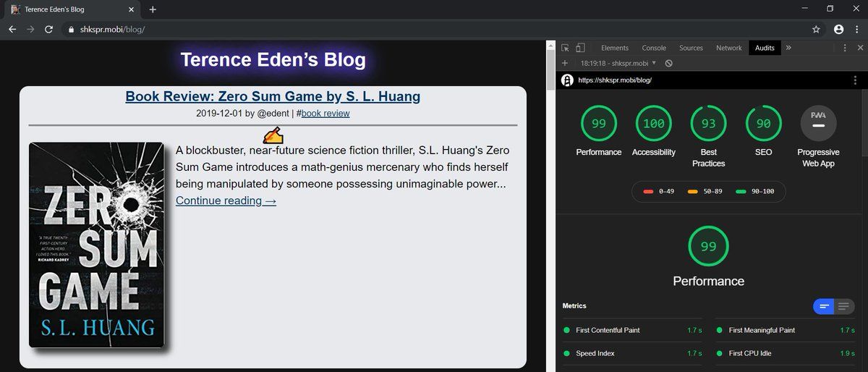Click the clear all audits icon
Screen dimensions: 868x372
click(669, 63)
